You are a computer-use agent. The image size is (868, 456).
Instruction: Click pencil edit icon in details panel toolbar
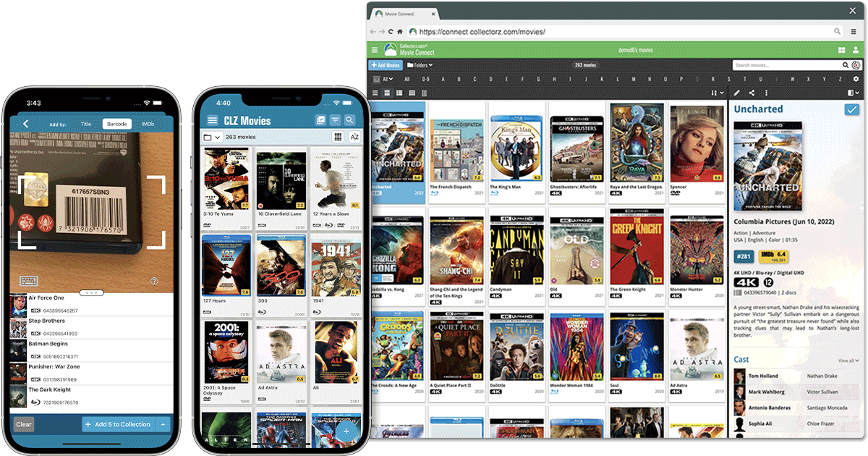click(737, 93)
